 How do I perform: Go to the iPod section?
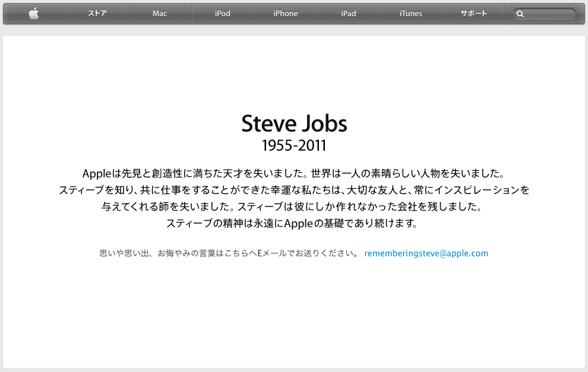click(x=223, y=14)
